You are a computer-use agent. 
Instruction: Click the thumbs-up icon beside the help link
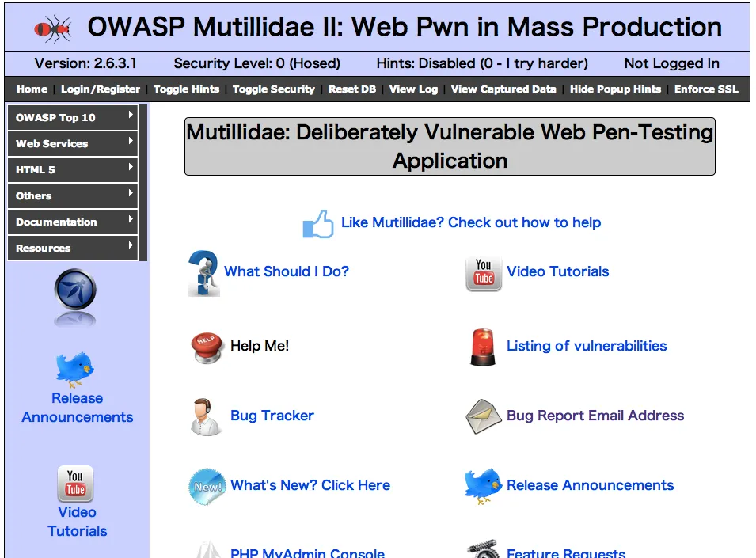coord(317,224)
